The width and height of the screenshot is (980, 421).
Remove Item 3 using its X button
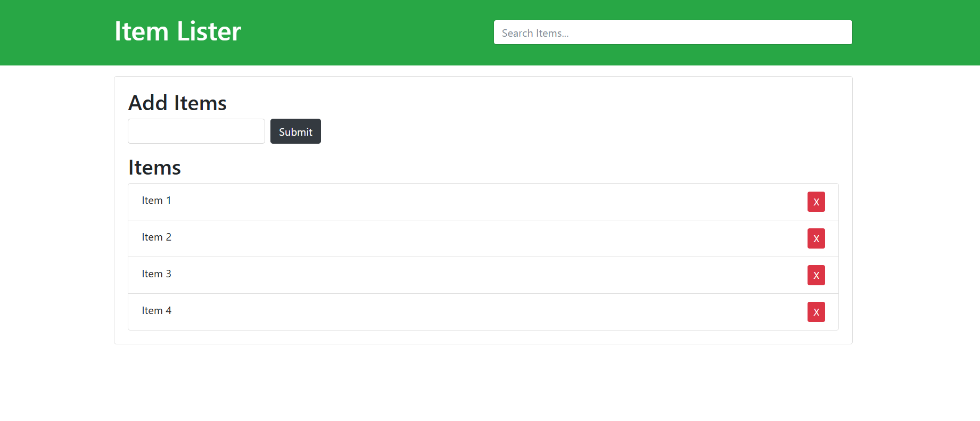point(816,275)
